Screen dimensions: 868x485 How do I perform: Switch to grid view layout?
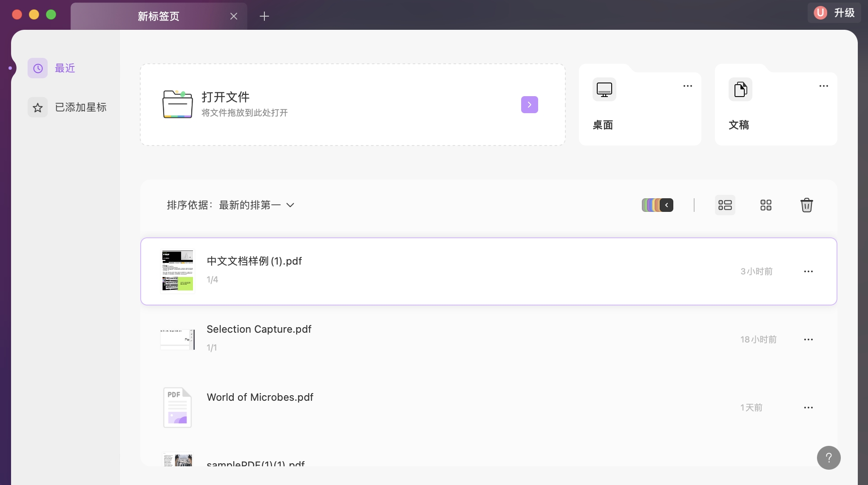click(x=766, y=205)
